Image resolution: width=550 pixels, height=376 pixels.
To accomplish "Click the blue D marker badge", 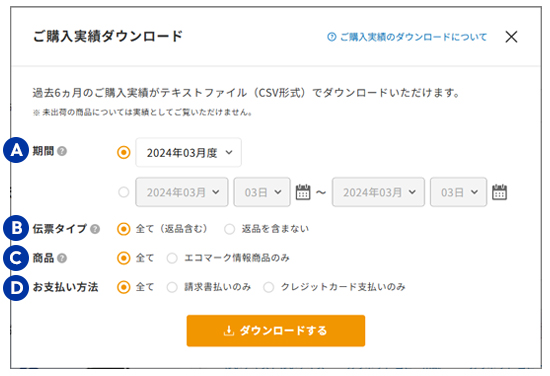I will pyautogui.click(x=16, y=288).
